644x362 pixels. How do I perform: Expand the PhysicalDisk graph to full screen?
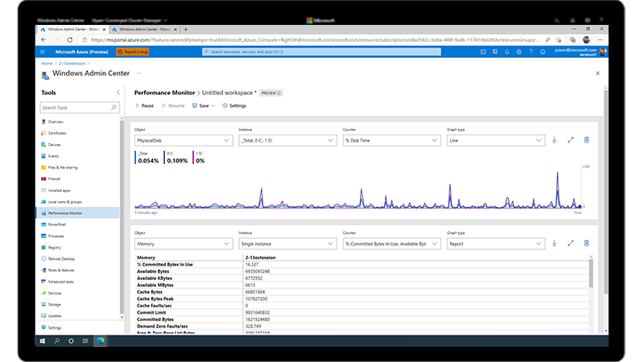(x=570, y=140)
